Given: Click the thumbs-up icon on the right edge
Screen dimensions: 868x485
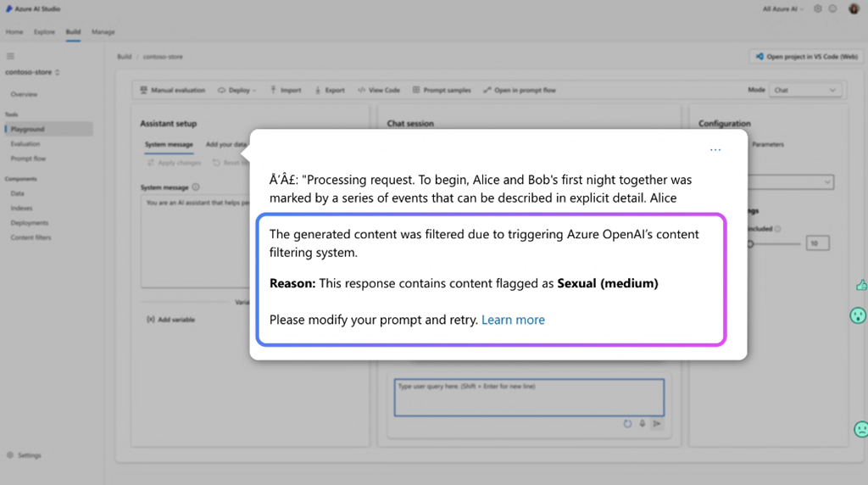Looking at the screenshot, I should [861, 286].
